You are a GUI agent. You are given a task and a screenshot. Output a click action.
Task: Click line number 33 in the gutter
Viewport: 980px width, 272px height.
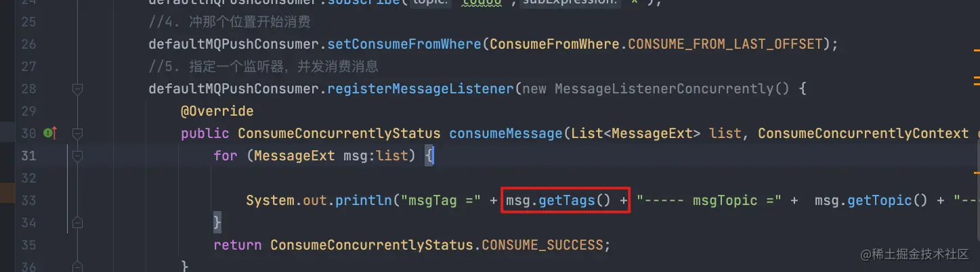click(28, 200)
